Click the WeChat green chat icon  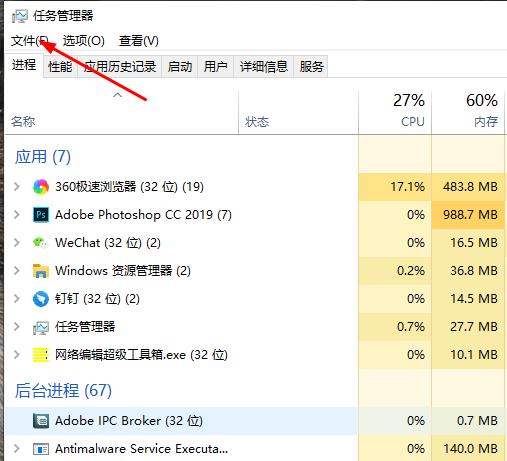[x=40, y=243]
